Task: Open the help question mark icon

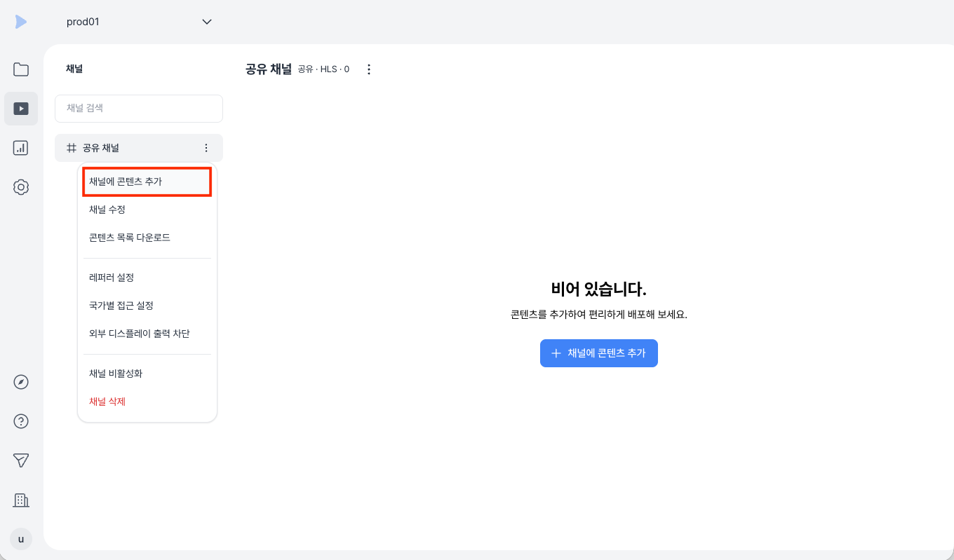Action: tap(21, 421)
